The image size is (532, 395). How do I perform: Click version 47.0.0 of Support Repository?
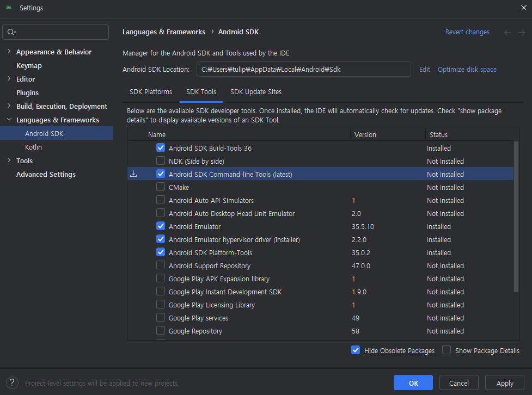click(x=361, y=266)
